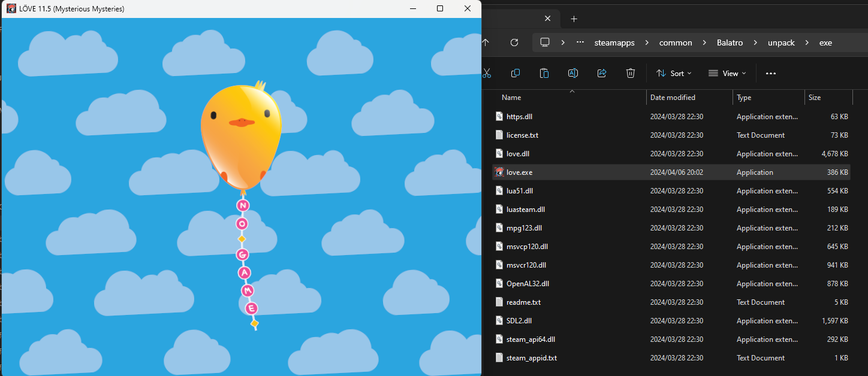Viewport: 868px width, 376px height.
Task: Open a new Explorer tab with plus
Action: [x=574, y=19]
